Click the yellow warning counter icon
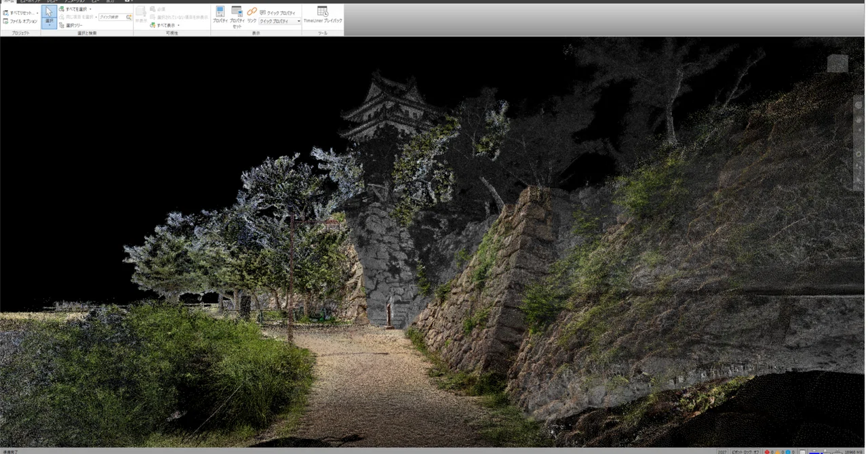The width and height of the screenshot is (868, 454). coord(777,451)
